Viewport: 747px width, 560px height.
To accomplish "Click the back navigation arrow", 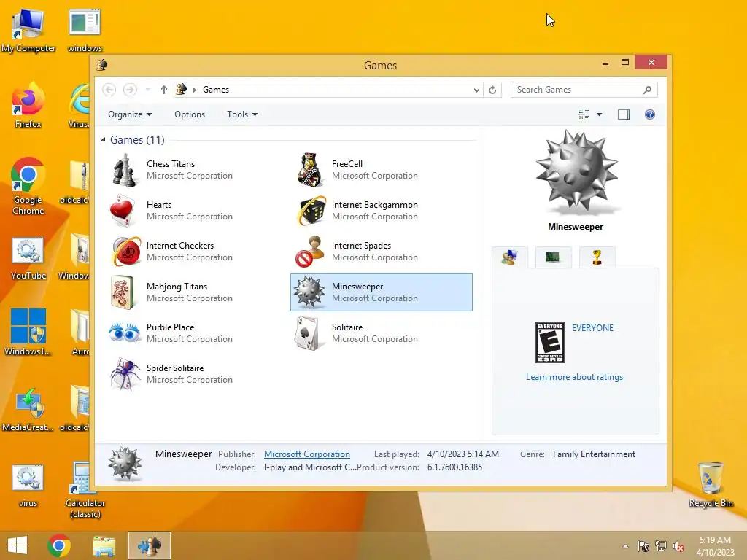I will click(x=109, y=90).
